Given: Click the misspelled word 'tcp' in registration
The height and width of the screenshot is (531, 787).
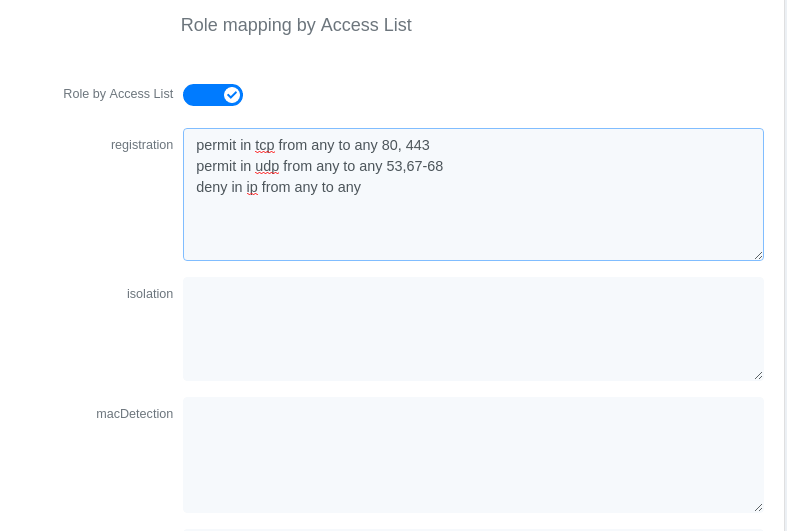Looking at the screenshot, I should point(264,145).
